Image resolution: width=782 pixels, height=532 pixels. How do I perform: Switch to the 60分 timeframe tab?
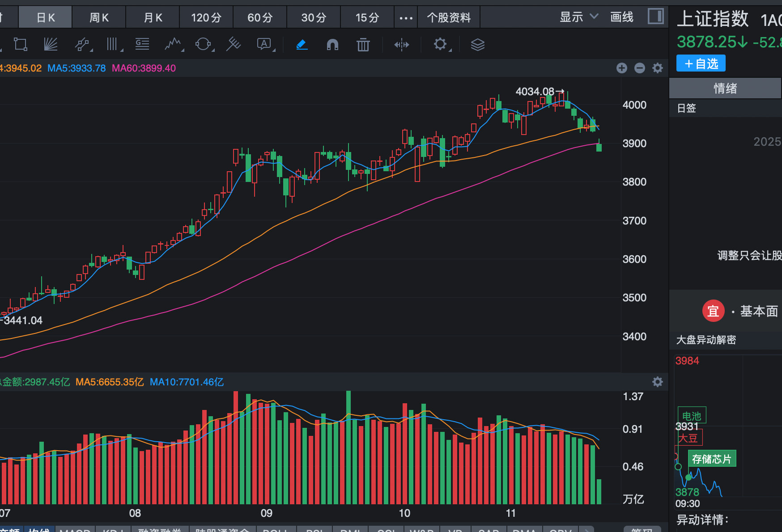click(260, 17)
